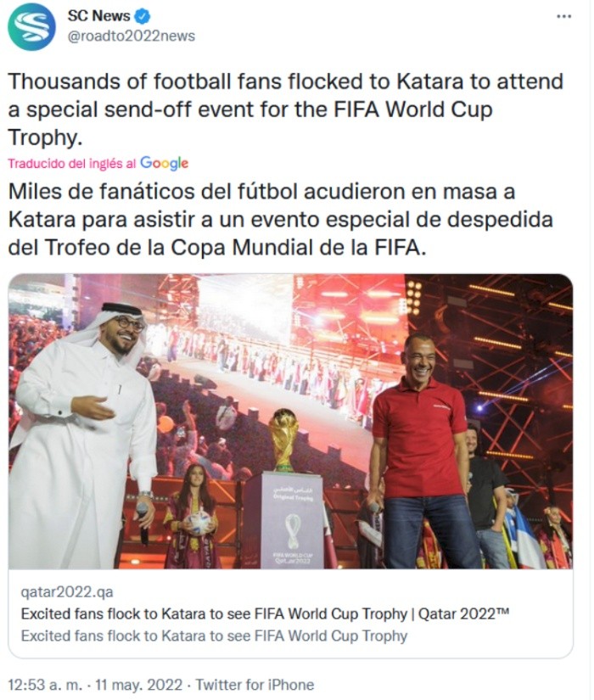Visit the @roadto2022news handle
The width and height of the screenshot is (594, 700).
[x=132, y=36]
